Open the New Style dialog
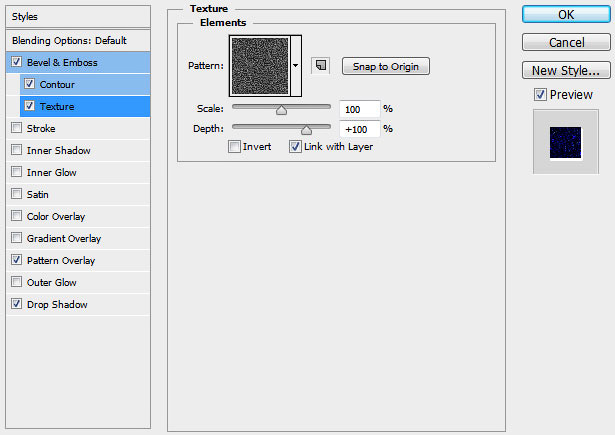Image resolution: width=615 pixels, height=435 pixels. pos(566,71)
